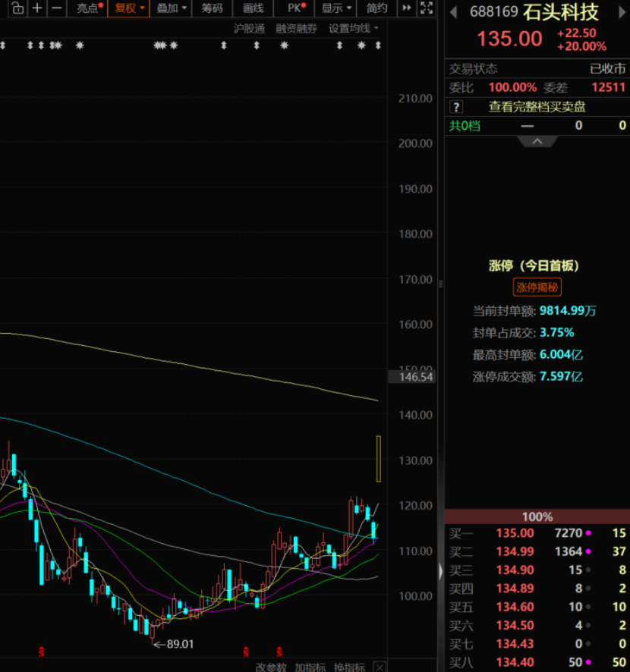
Task: Open the 显示 display dropdown
Action: (x=335, y=8)
